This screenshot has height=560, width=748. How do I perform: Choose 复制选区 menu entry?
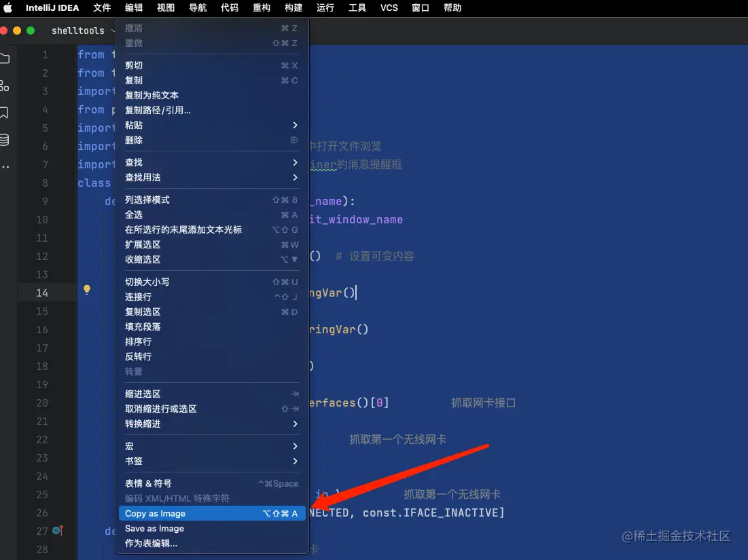click(212, 312)
